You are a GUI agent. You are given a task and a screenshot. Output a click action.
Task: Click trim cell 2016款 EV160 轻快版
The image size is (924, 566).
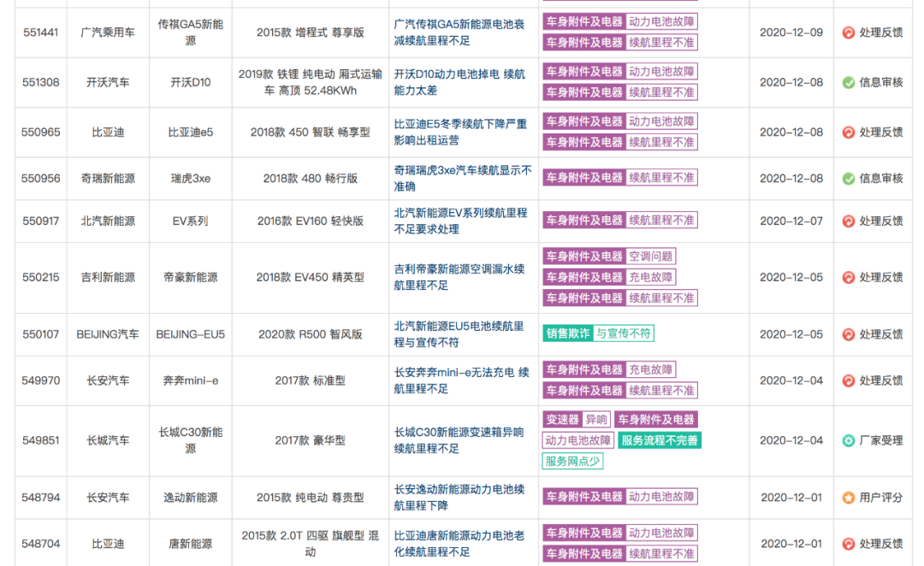(310, 221)
